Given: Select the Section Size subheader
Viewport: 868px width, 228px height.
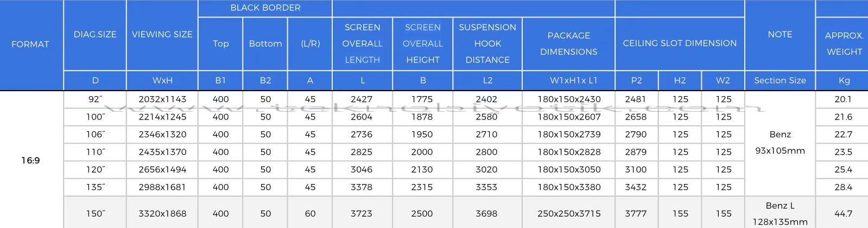Looking at the screenshot, I should pyautogui.click(x=780, y=80).
